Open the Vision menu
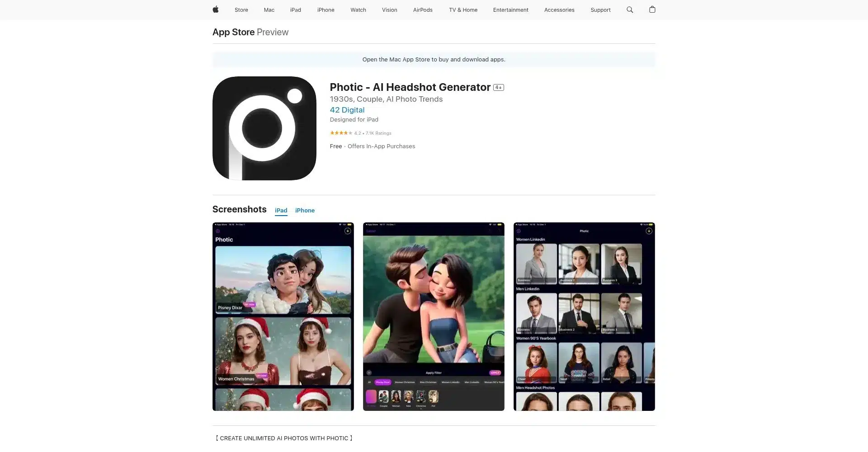Image resolution: width=868 pixels, height=452 pixels. tap(389, 9)
